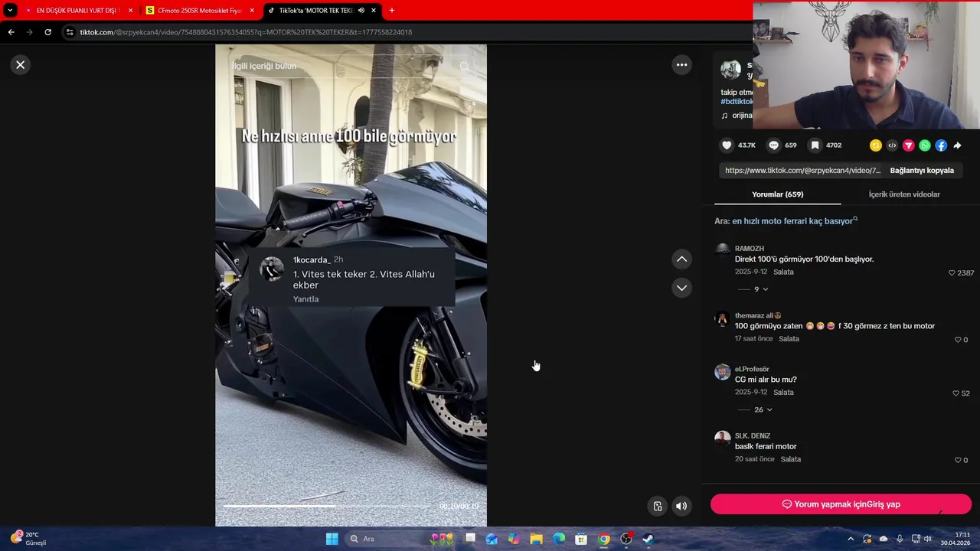Click the Bağlantıyı kopyala button

pos(922,171)
